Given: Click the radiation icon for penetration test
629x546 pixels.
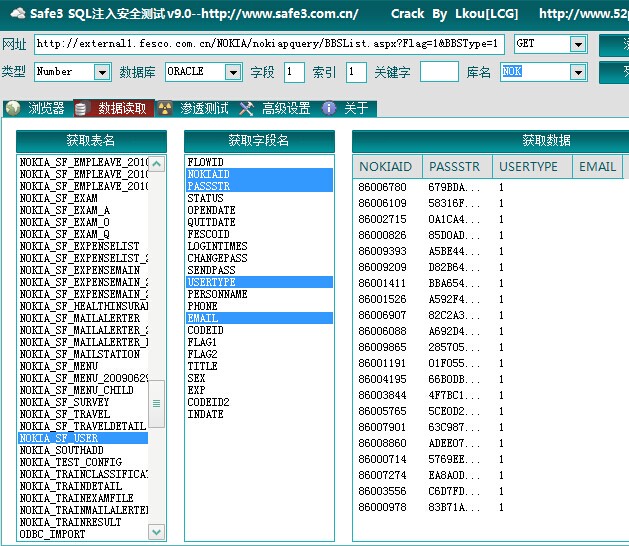Looking at the screenshot, I should [165, 108].
